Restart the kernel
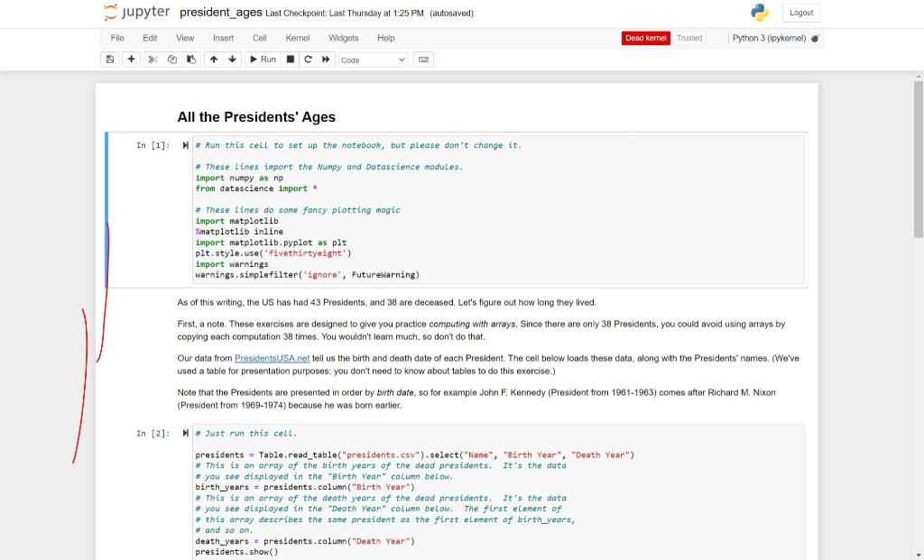This screenshot has width=924, height=560. coord(307,59)
